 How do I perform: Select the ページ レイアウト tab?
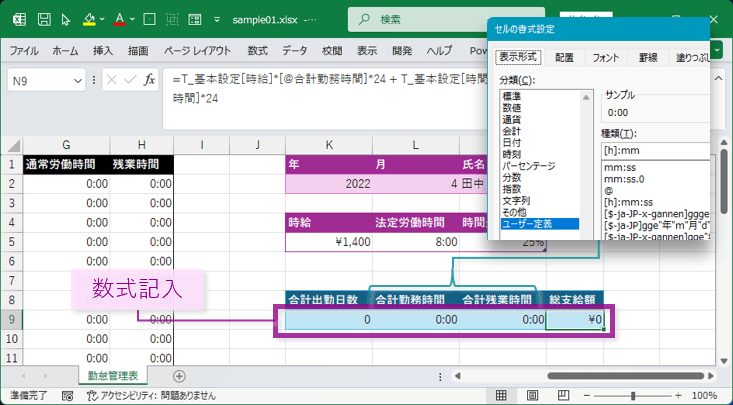coord(197,51)
